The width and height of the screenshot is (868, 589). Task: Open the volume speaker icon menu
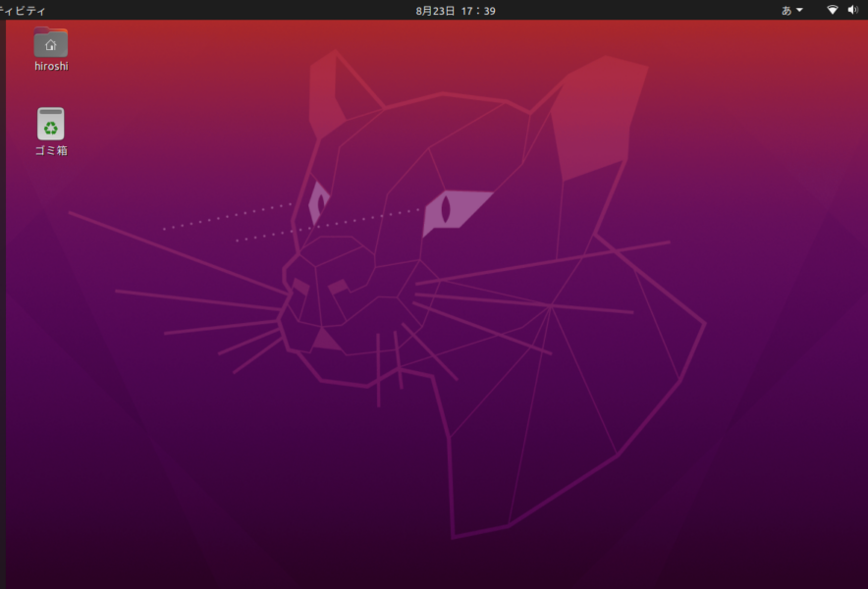853,10
